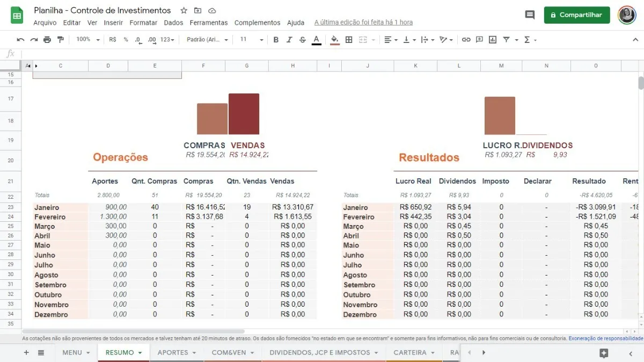Open the borders tool
644x362 pixels.
click(x=349, y=40)
